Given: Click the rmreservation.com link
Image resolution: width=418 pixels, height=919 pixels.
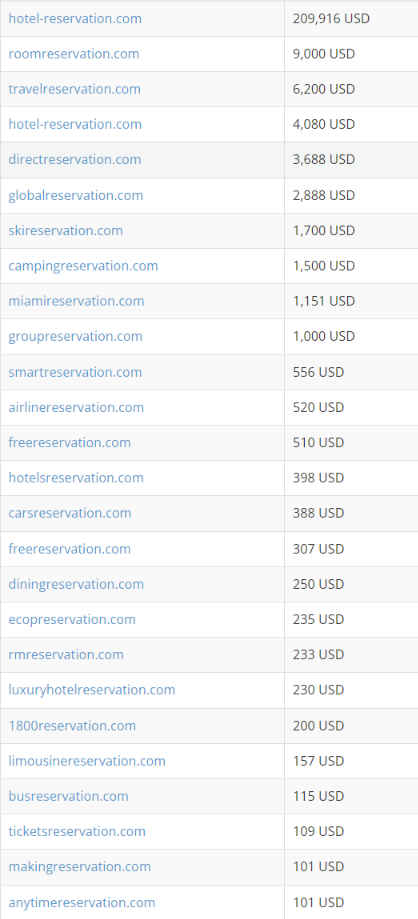Looking at the screenshot, I should (66, 655).
